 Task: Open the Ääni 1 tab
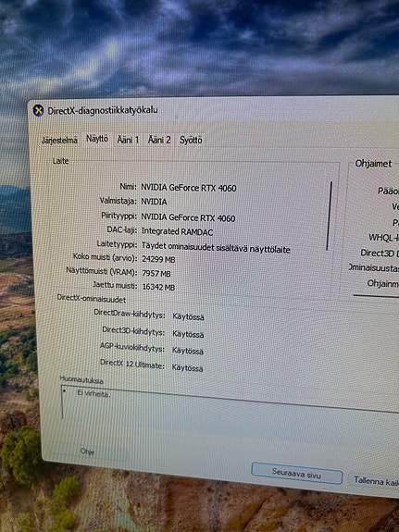tap(128, 140)
